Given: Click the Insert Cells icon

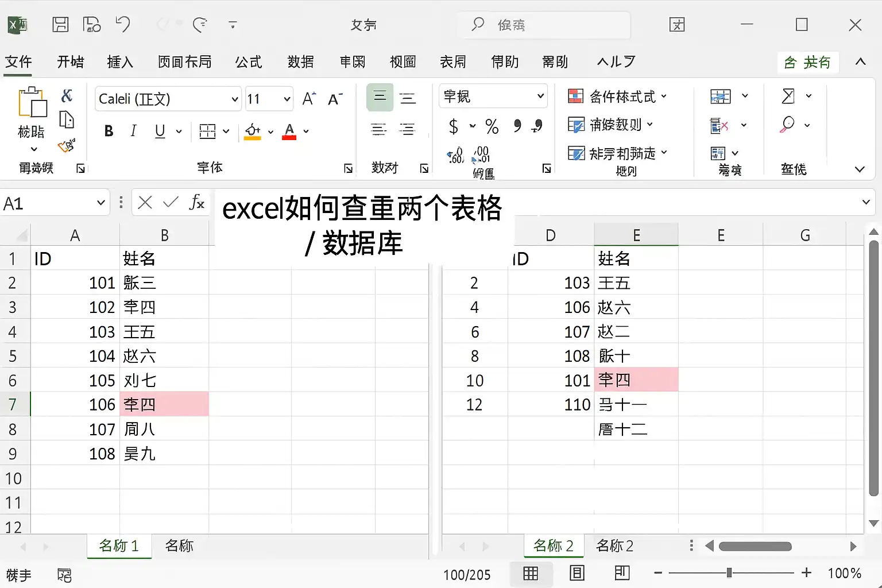Looking at the screenshot, I should [721, 96].
